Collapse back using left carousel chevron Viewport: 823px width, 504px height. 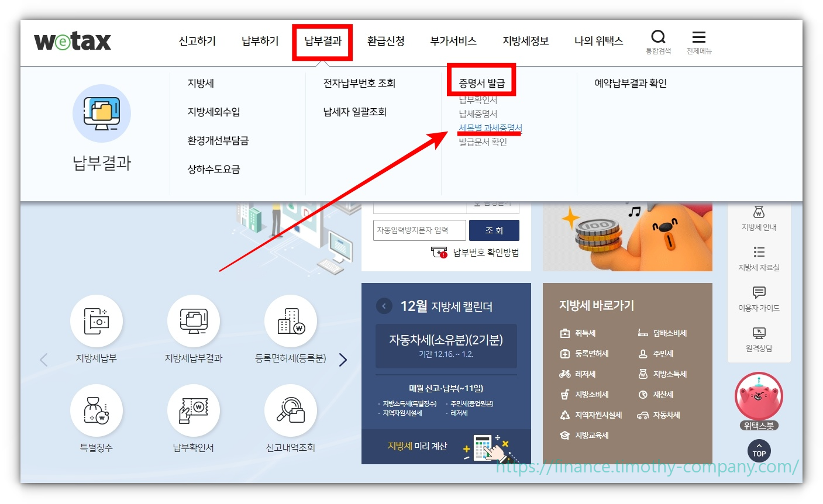(44, 360)
